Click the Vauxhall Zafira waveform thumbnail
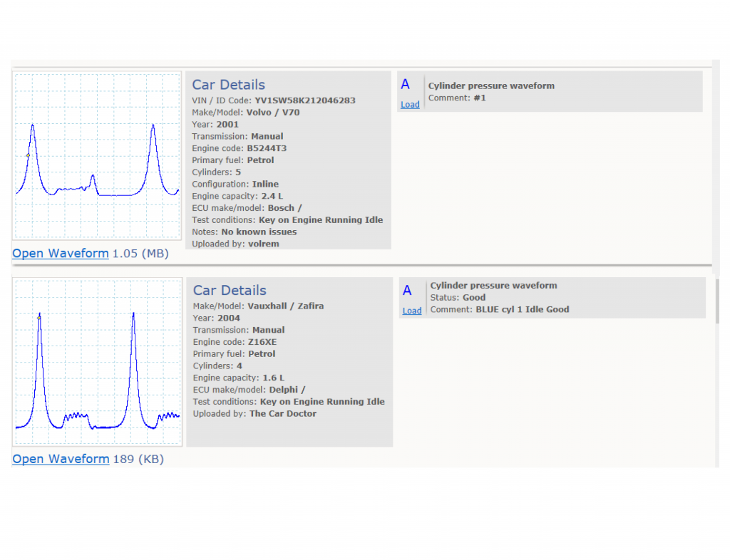The height and width of the screenshot is (560, 730). 97,362
